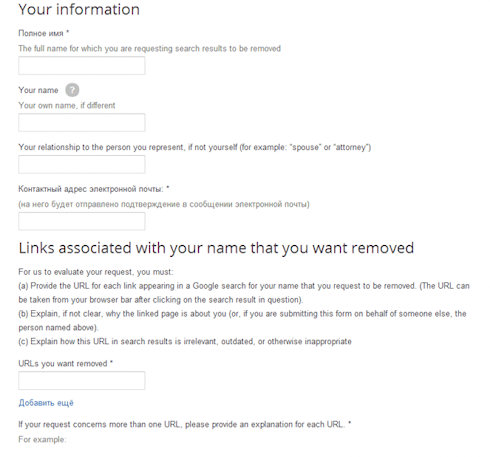Click the Your information heading
490x457 pixels.
(79, 9)
